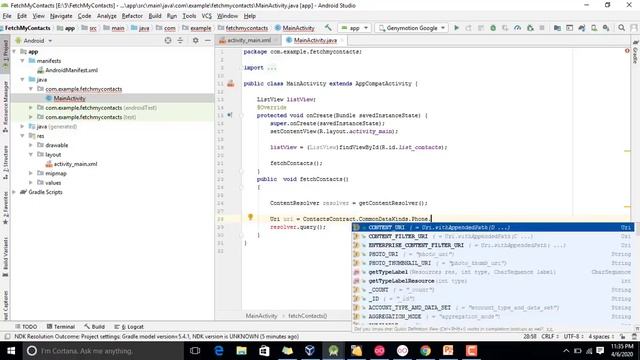Click CRLF line separator in status bar
The height and width of the screenshot is (360, 640).
550,336
